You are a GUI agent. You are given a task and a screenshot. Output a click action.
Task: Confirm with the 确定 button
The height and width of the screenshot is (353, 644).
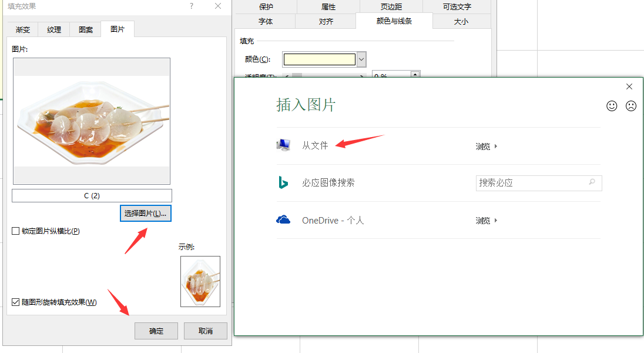click(x=156, y=331)
